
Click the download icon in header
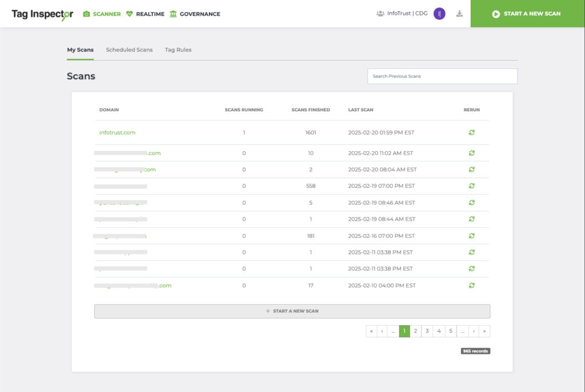coord(459,14)
